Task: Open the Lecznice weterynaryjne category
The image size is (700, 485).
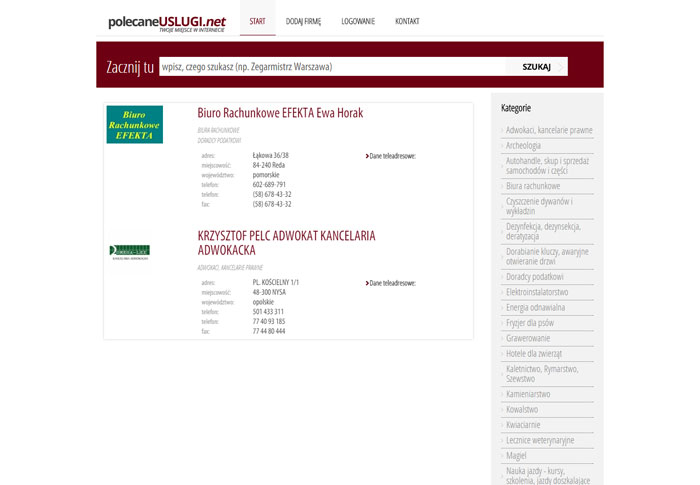Action: point(540,440)
